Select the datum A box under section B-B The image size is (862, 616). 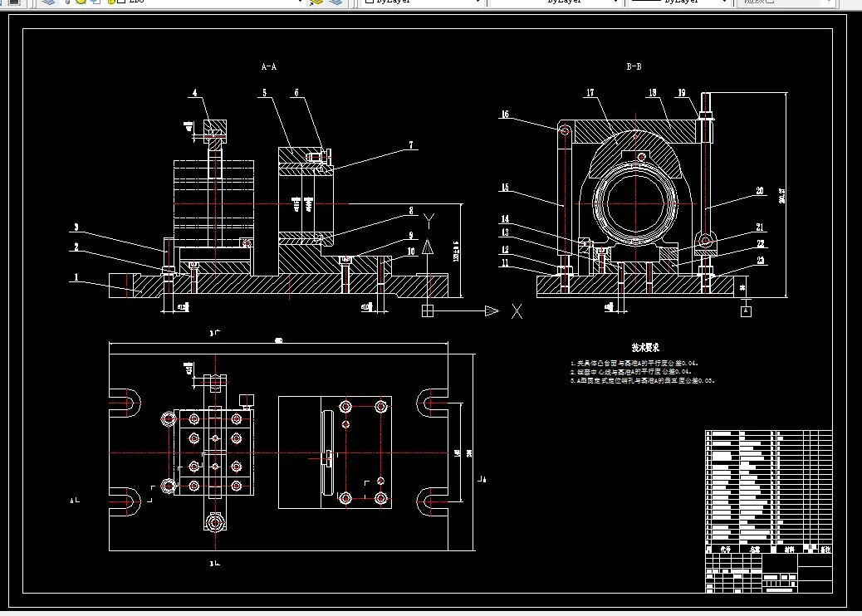point(746,311)
